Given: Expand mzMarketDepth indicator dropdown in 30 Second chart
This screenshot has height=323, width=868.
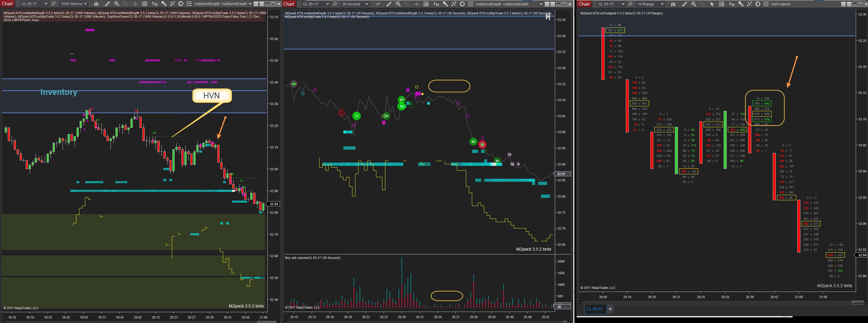Looking at the screenshot, I should [541, 4].
